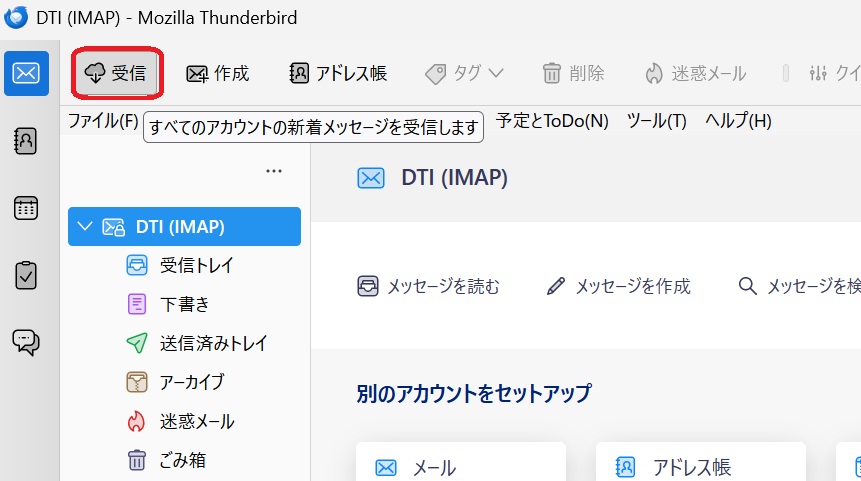Click 作成 to compose a message
This screenshot has height=481, width=861.
[217, 73]
